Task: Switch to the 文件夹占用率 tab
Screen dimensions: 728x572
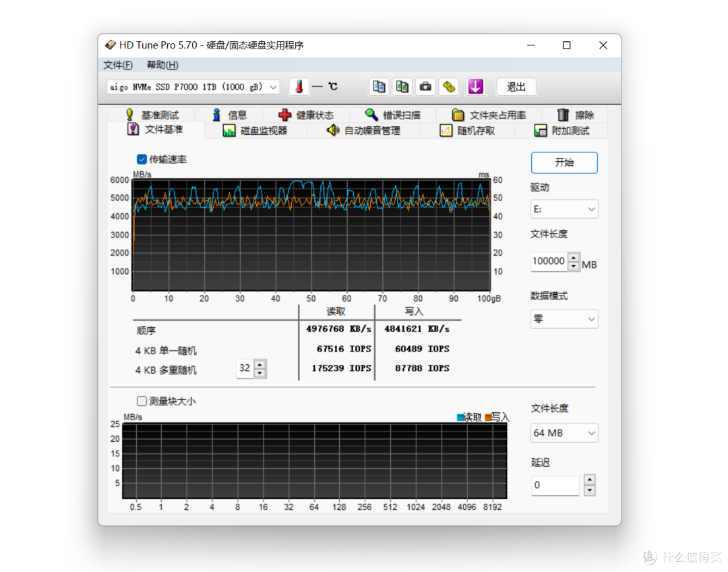Action: (489, 115)
